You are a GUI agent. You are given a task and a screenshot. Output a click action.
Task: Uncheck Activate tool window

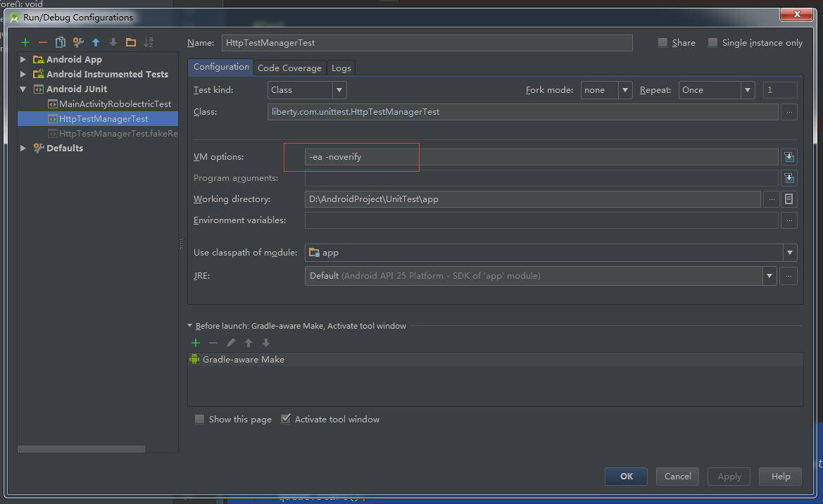coord(286,419)
